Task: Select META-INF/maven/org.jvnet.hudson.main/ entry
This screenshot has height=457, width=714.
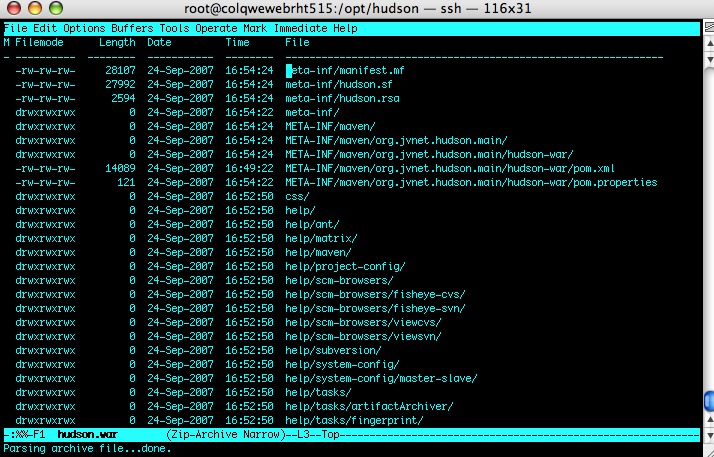Action: [x=396, y=141]
